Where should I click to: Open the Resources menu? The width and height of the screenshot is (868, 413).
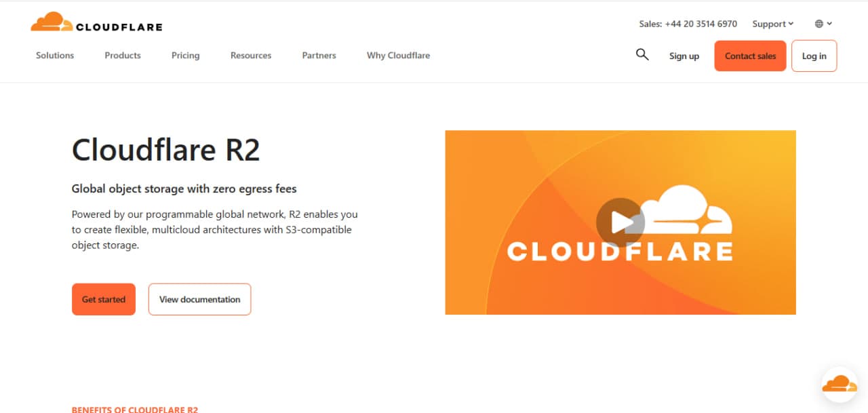click(251, 56)
